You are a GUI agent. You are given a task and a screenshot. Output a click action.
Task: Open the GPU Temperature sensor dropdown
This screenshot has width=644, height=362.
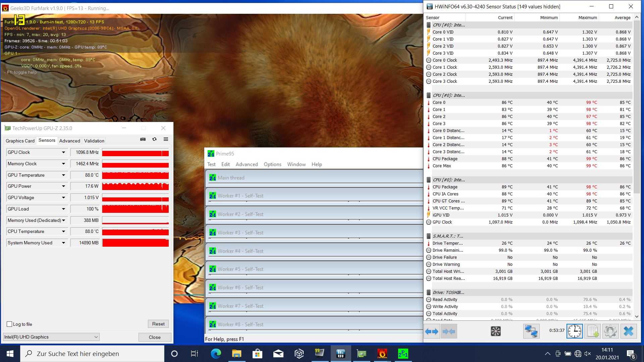coord(63,175)
